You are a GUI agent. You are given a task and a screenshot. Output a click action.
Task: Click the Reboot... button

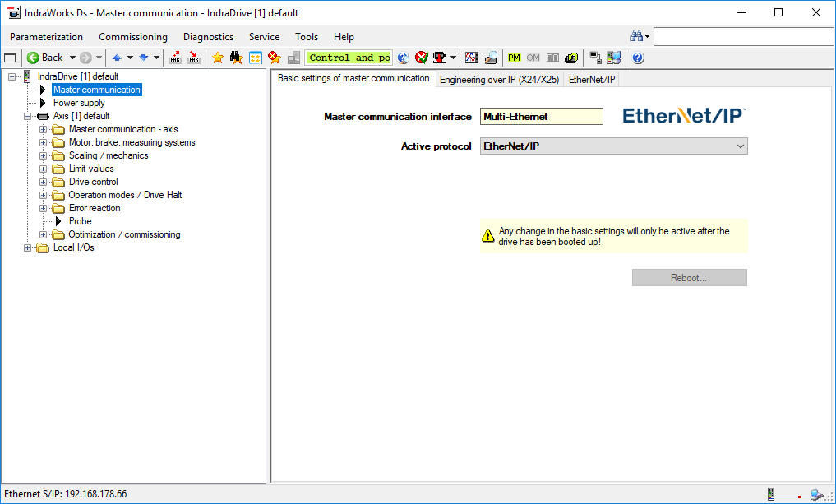690,278
